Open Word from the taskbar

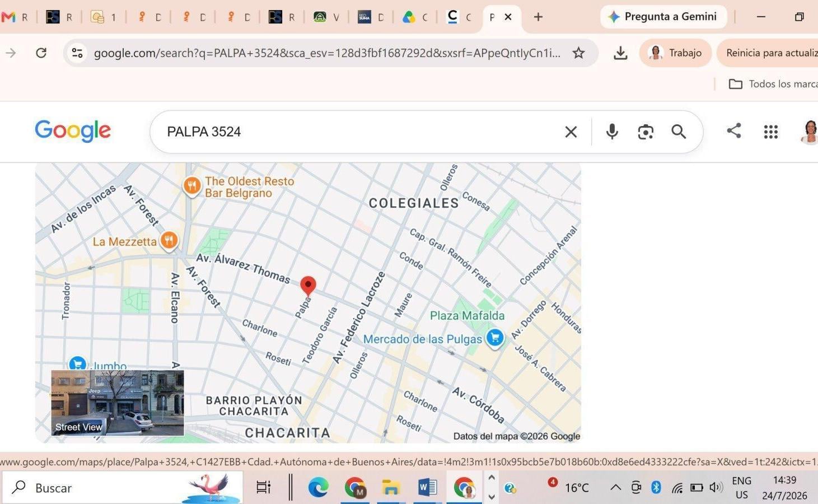tap(427, 487)
